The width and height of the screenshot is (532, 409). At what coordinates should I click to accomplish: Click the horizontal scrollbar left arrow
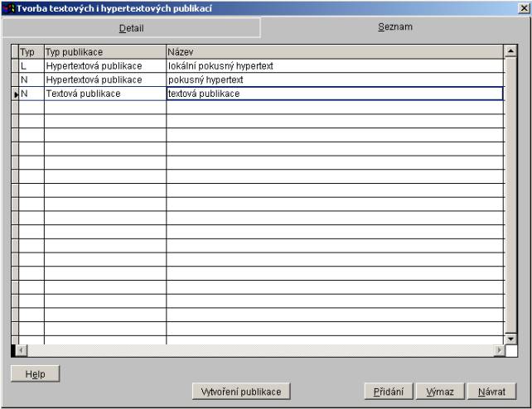[x=17, y=350]
